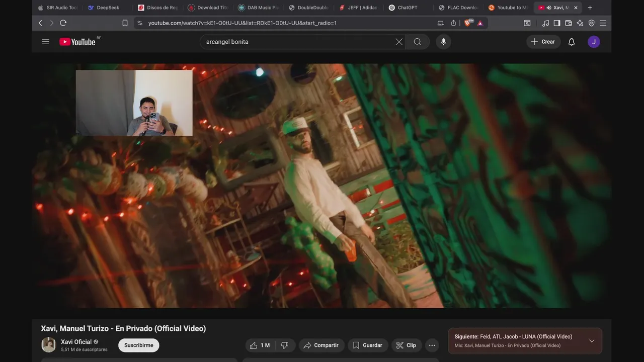Open the account avatar J menu
Image resolution: width=644 pixels, height=362 pixels.
594,42
